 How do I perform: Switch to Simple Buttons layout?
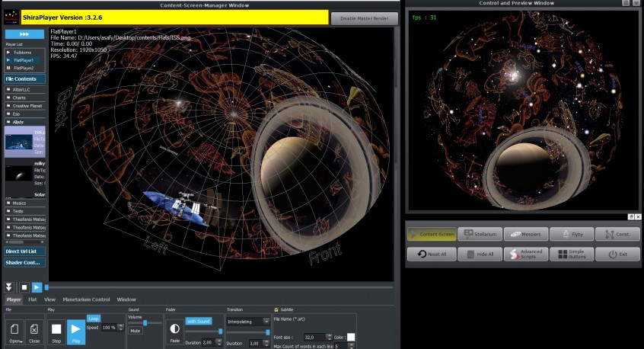[x=572, y=254]
